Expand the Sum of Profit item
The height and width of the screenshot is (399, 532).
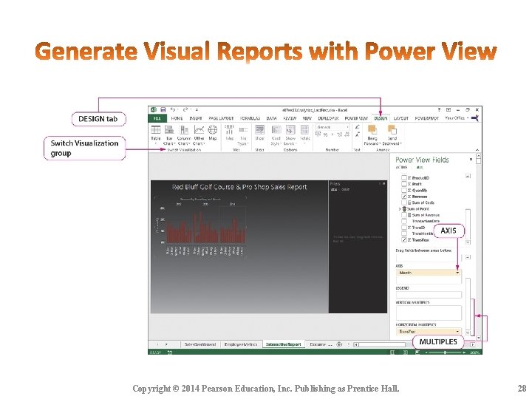pyautogui.click(x=400, y=209)
